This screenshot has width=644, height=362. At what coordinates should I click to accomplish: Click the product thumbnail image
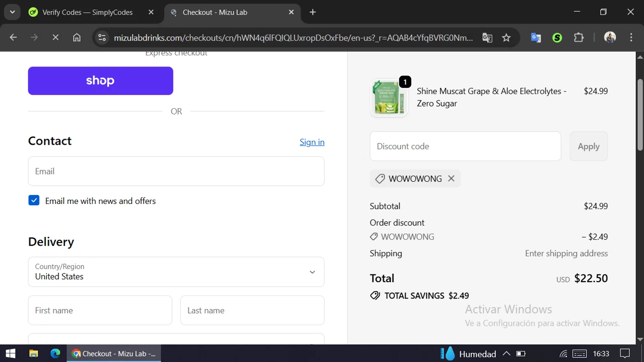[389, 98]
